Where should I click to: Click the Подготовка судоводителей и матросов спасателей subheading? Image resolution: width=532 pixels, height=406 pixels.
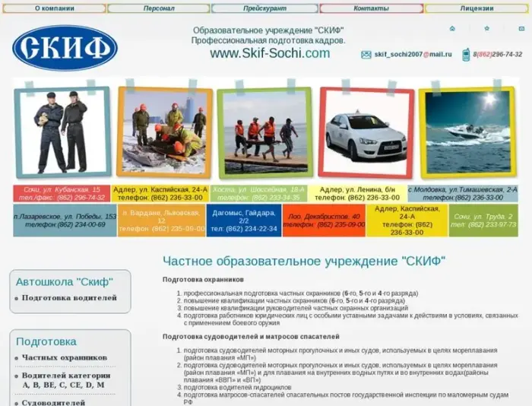pyautogui.click(x=251, y=336)
